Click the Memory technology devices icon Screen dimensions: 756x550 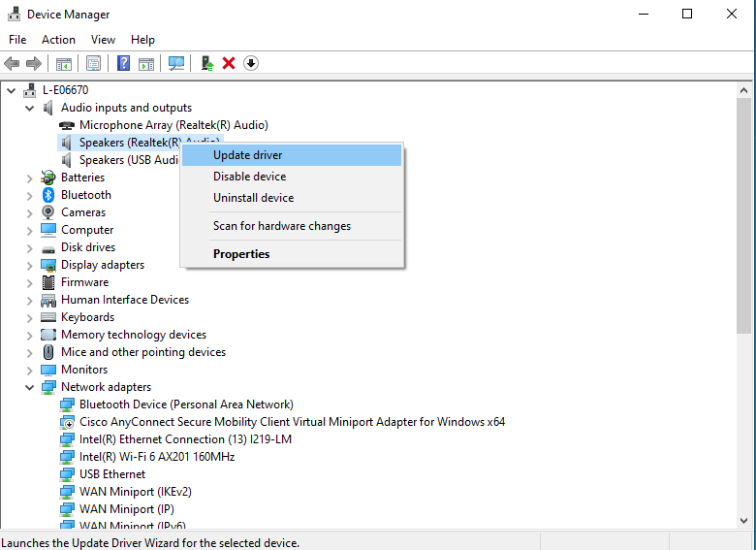[48, 335]
